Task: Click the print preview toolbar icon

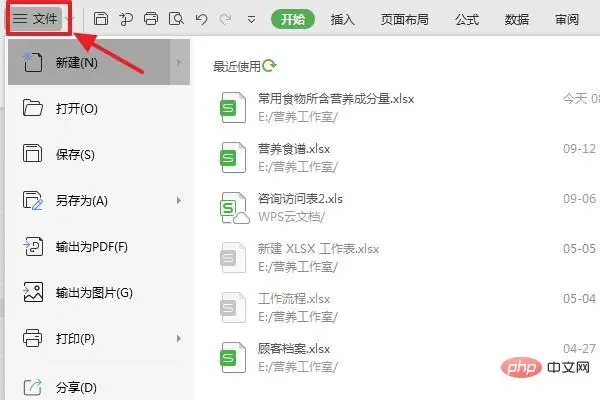Action: 176,19
